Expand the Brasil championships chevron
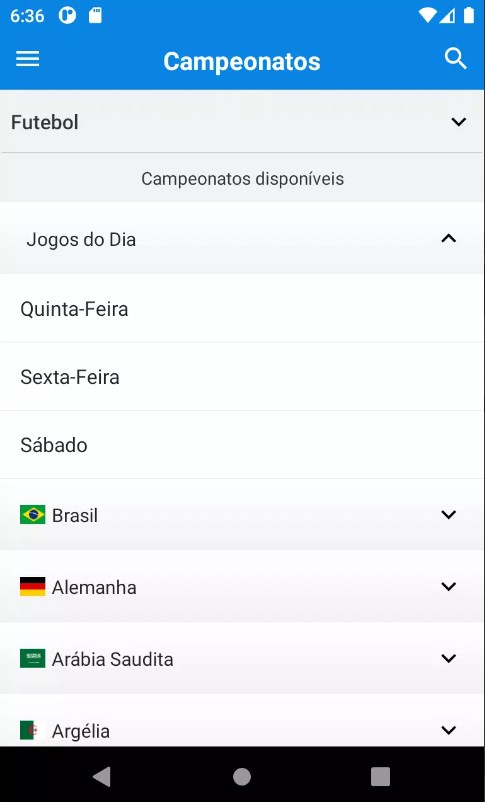The width and height of the screenshot is (485, 802). click(449, 515)
